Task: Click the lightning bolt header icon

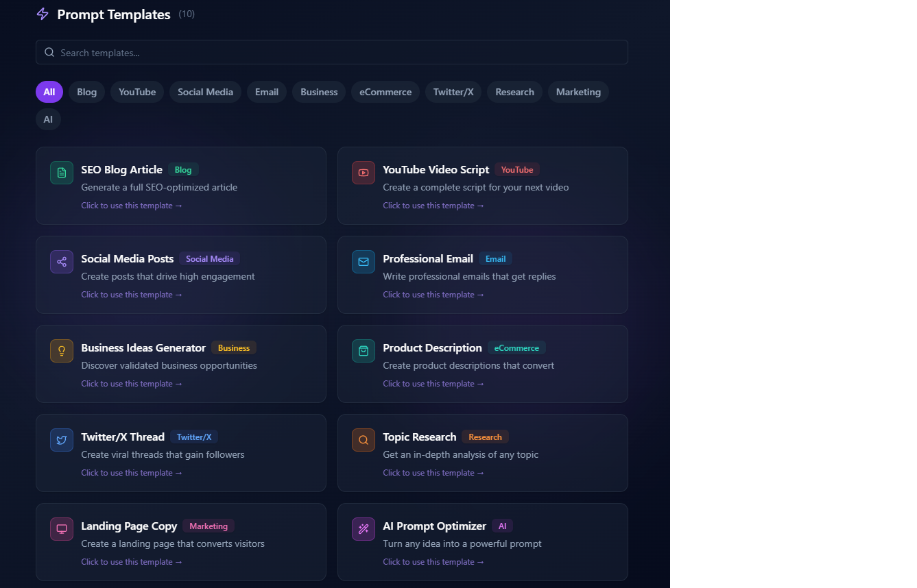Action: point(42,14)
